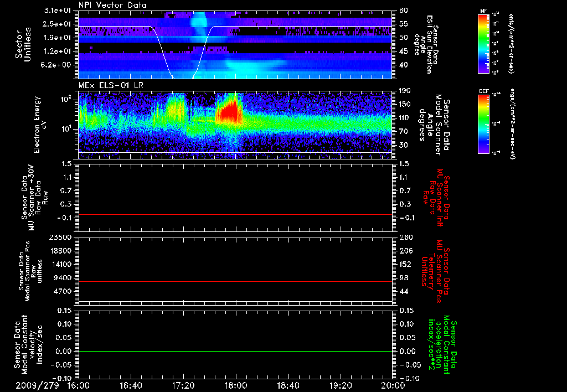Click the '3.1e+01' sector tick label
Viewport: 567px width, 392px height.
(58, 11)
